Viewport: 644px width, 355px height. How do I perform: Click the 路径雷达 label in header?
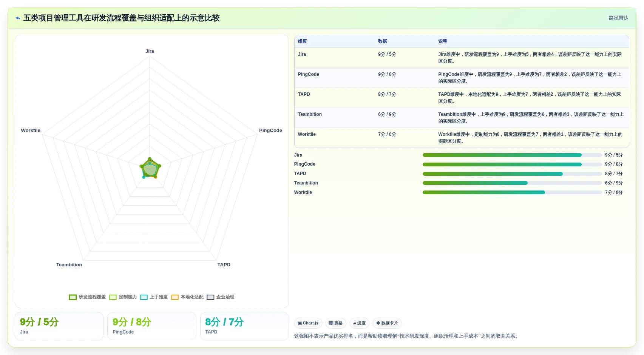(618, 18)
